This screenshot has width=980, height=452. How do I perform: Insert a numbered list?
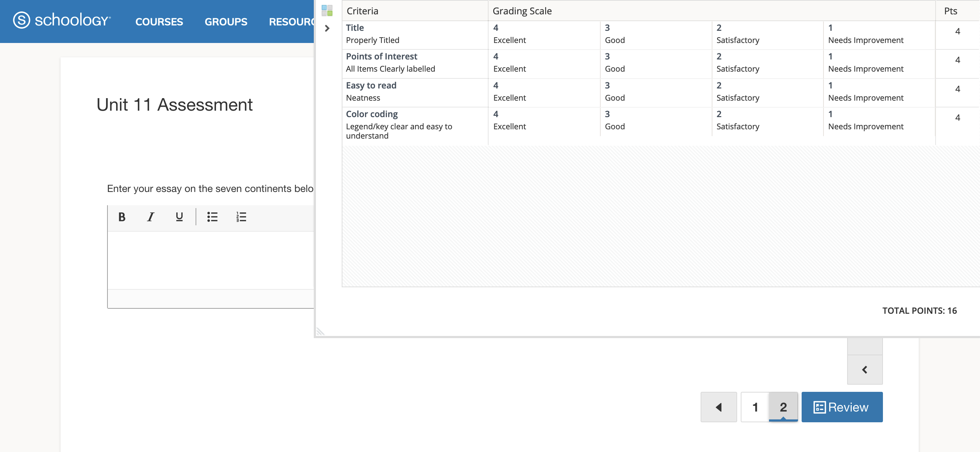click(241, 217)
